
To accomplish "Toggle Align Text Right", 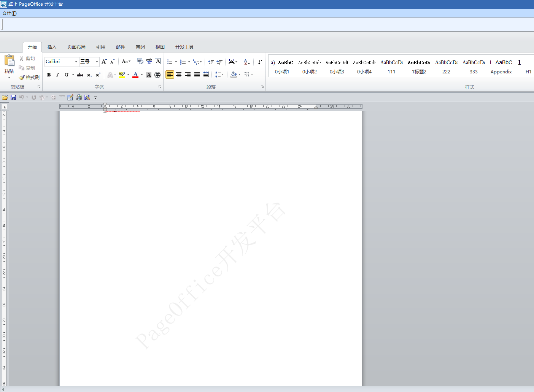I will pos(188,75).
